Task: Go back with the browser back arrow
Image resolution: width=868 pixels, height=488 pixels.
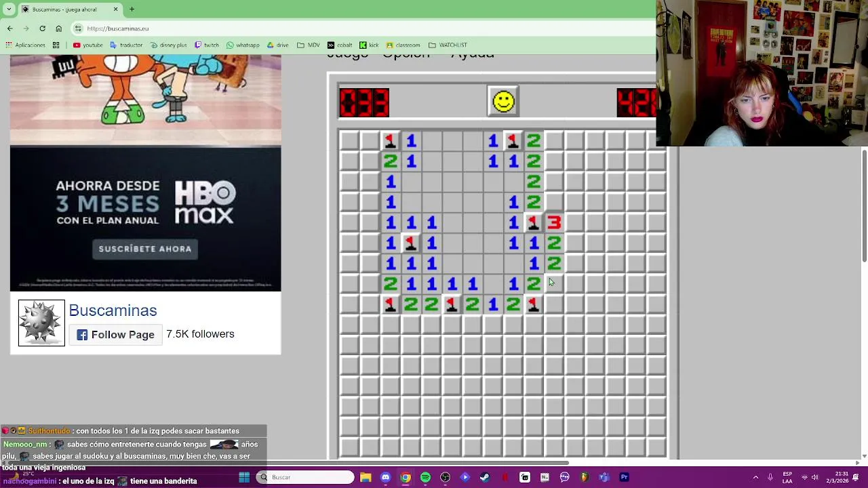Action: pos(10,28)
